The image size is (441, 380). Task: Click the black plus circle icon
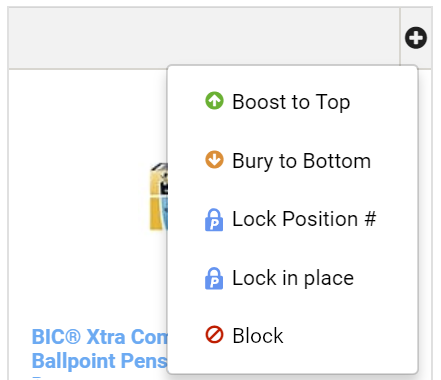click(x=416, y=38)
